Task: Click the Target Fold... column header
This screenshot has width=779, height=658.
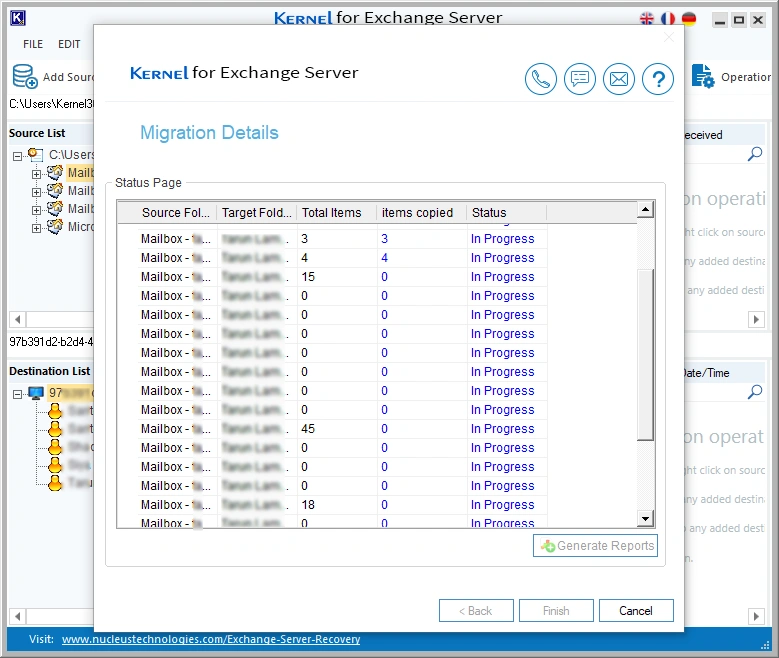Action: (x=257, y=213)
